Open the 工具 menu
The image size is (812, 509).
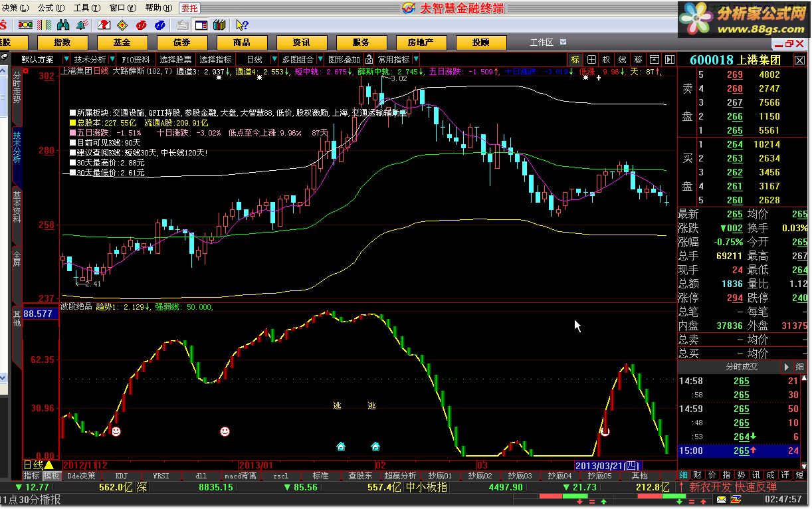click(86, 8)
